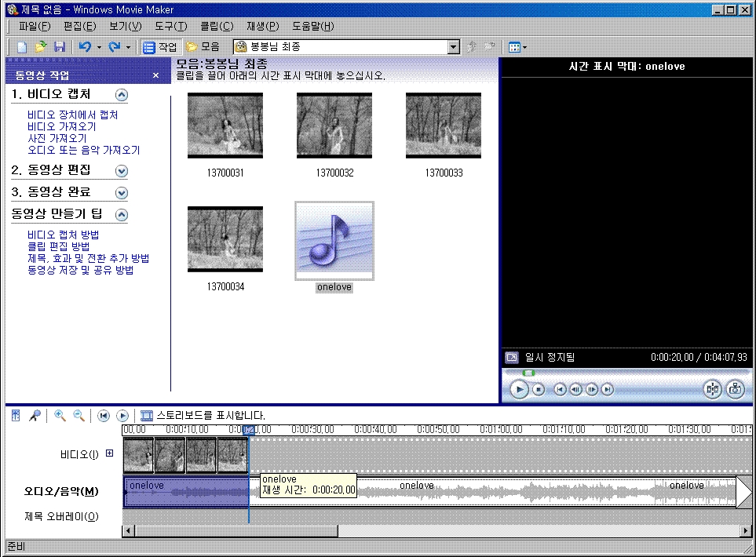Click the Zoom Timeline Out magnifier
The width and height of the screenshot is (756, 557).
[x=79, y=415]
